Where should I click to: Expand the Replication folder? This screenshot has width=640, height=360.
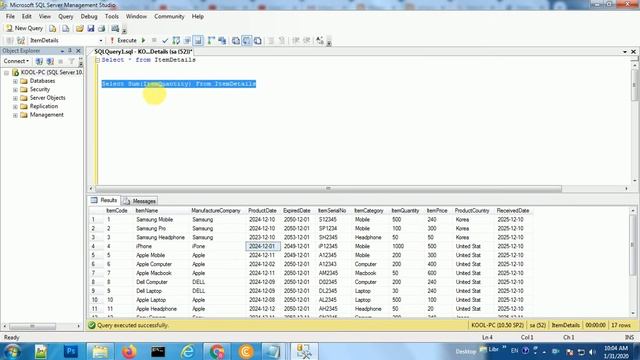(x=16, y=107)
